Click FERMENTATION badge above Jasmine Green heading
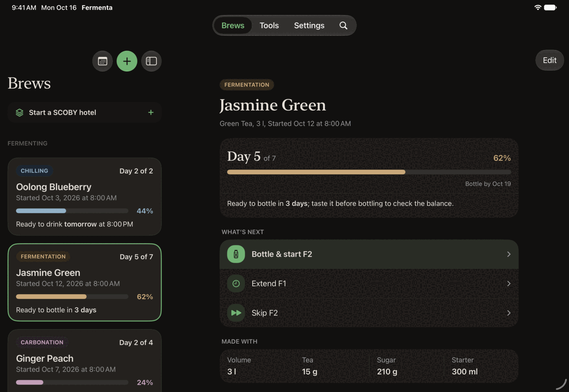 247,84
